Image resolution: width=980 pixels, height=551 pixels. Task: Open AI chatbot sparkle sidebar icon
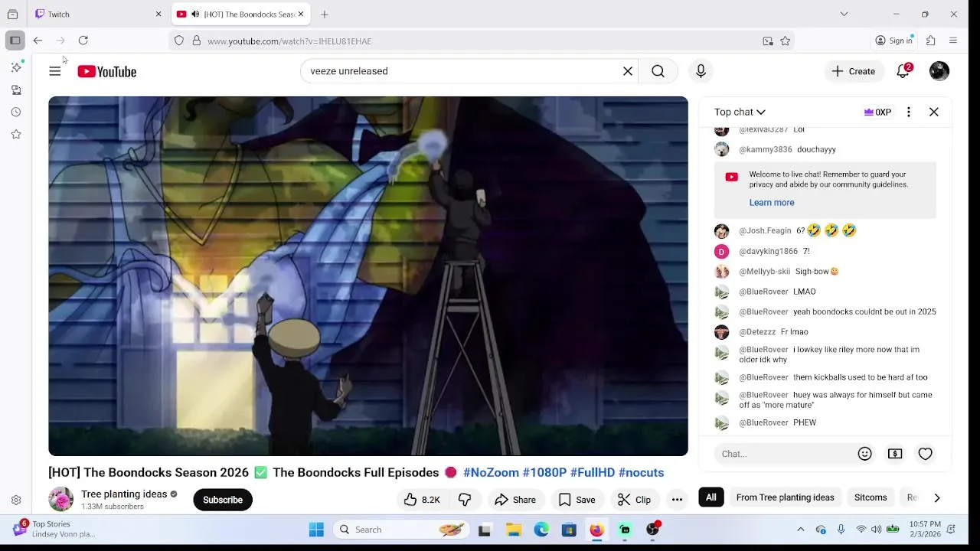click(16, 67)
